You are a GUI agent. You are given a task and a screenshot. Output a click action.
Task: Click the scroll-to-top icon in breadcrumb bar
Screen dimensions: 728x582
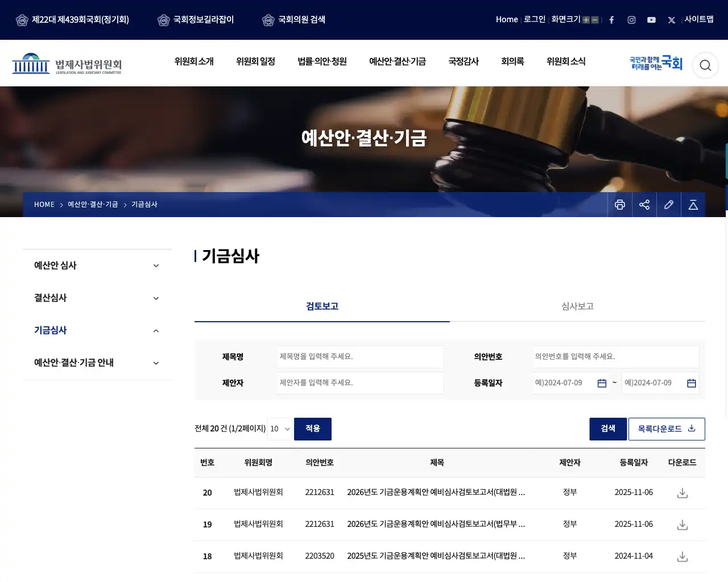click(693, 205)
